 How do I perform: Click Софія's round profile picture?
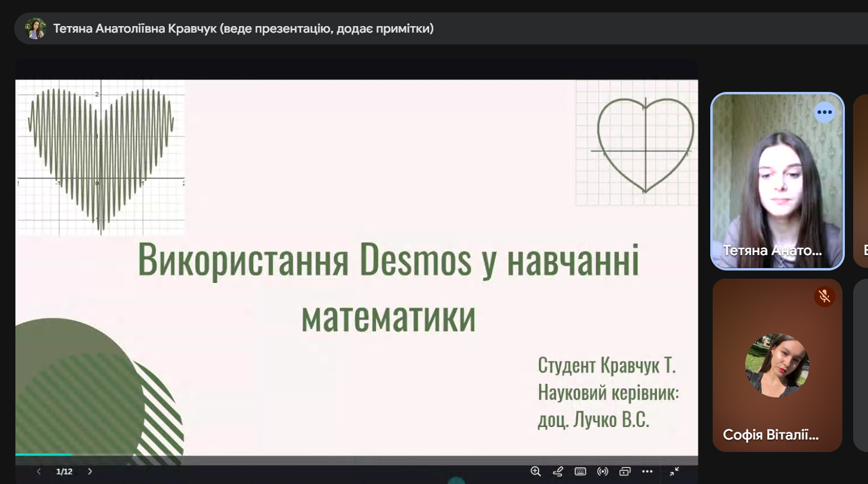click(x=777, y=365)
